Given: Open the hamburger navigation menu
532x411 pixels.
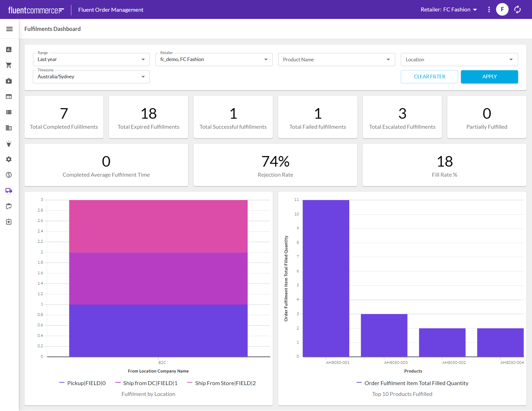Looking at the screenshot, I should pos(9,29).
